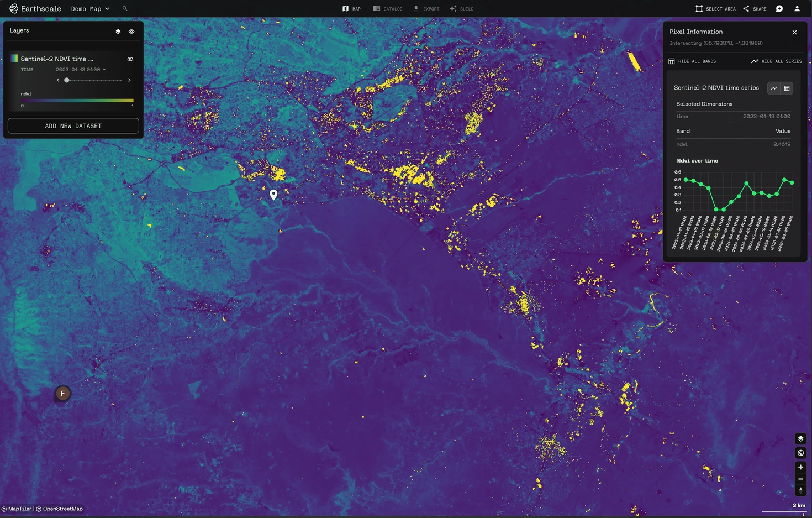The height and width of the screenshot is (518, 812).
Task: Hide the Sentinel-2 NDVI layer with eye icon
Action: [130, 59]
